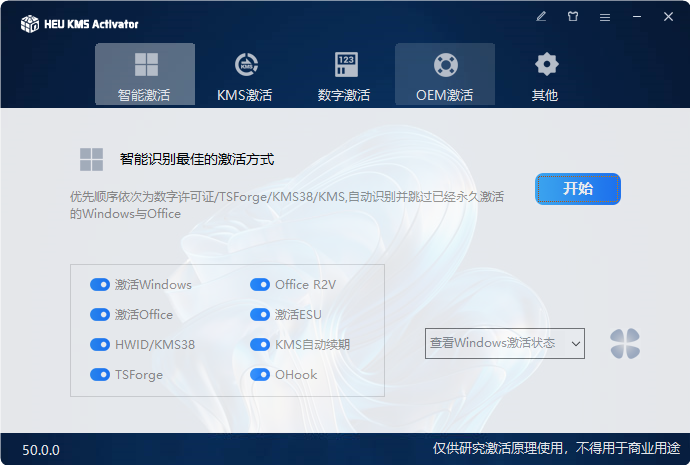Open the 智能激活 tab
690x465 pixels.
click(145, 74)
